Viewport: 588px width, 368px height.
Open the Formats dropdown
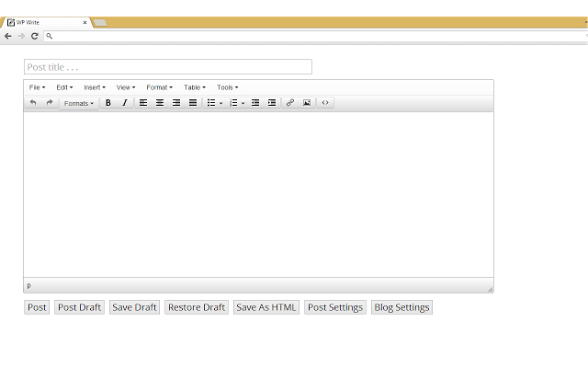click(x=79, y=103)
